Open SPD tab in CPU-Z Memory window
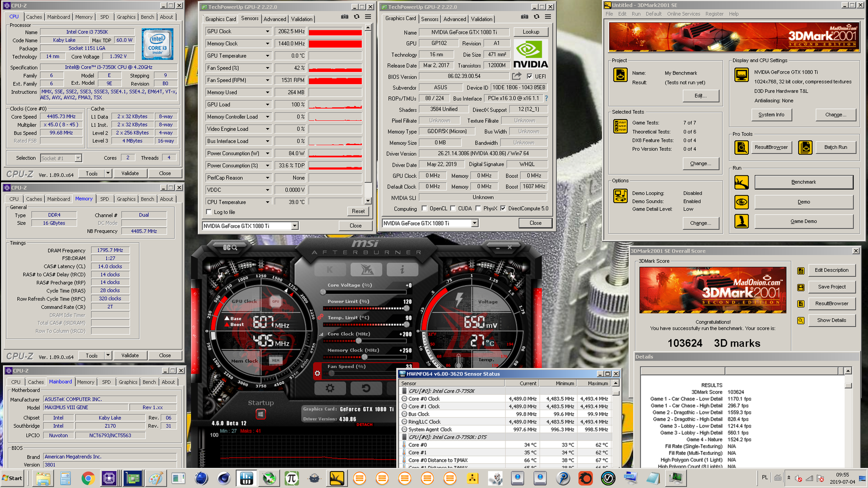The width and height of the screenshot is (868, 488). click(x=104, y=199)
